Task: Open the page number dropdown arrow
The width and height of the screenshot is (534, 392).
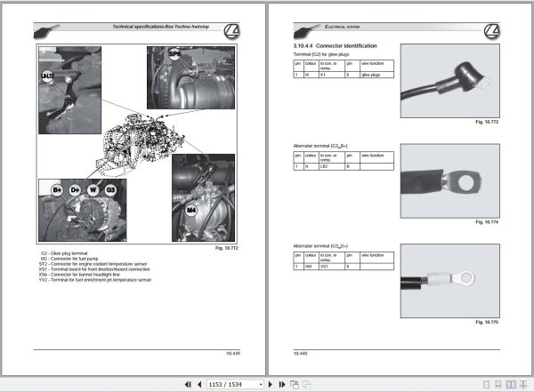Action: pyautogui.click(x=261, y=385)
